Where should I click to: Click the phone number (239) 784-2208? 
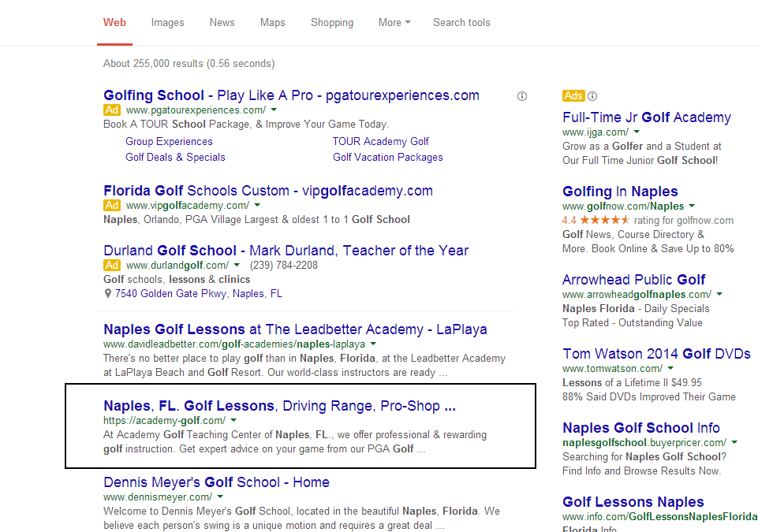coord(284,266)
